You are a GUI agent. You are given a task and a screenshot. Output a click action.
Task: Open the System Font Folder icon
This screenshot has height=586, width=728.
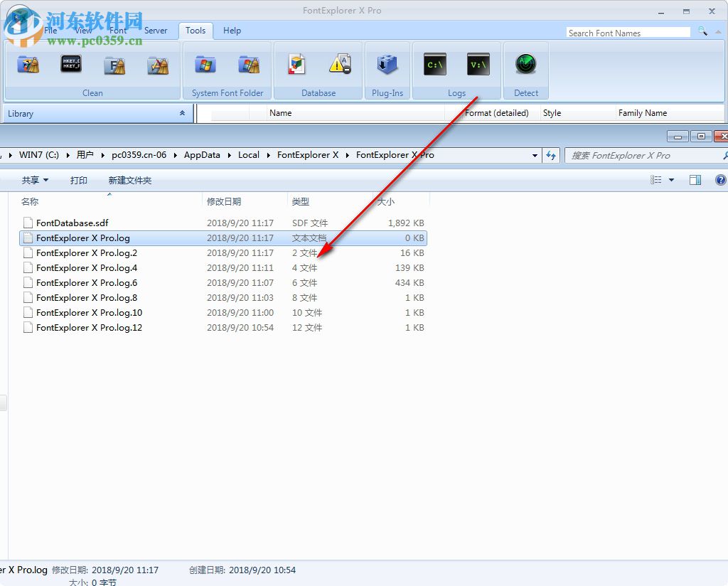(206, 64)
